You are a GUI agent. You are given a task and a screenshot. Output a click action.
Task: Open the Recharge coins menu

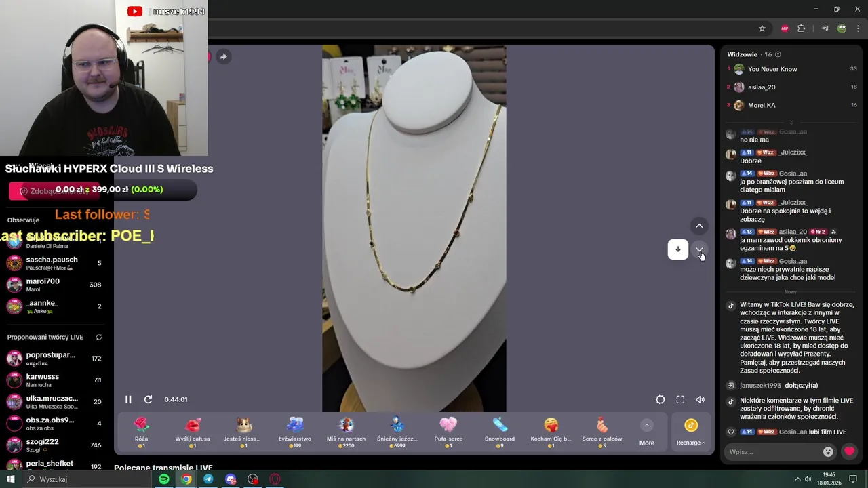click(690, 432)
